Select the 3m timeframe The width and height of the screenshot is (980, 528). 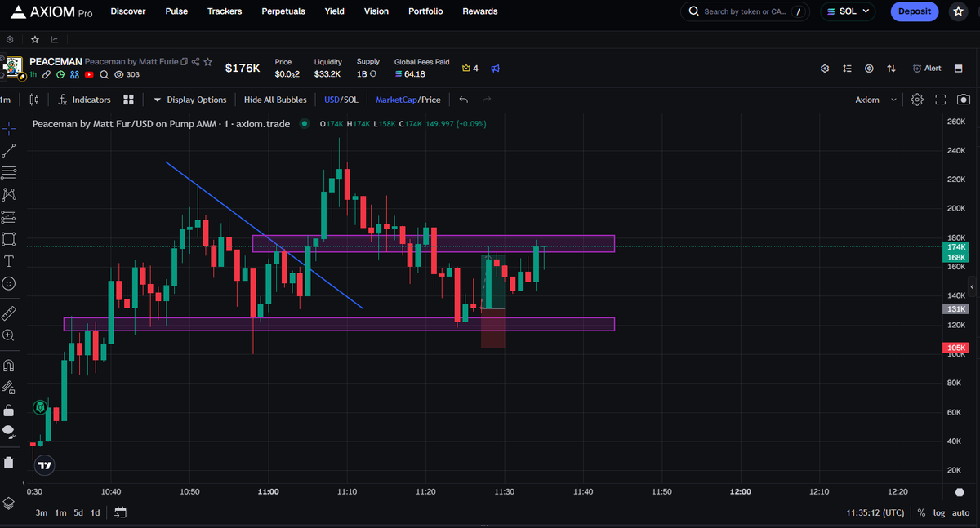tap(42, 512)
